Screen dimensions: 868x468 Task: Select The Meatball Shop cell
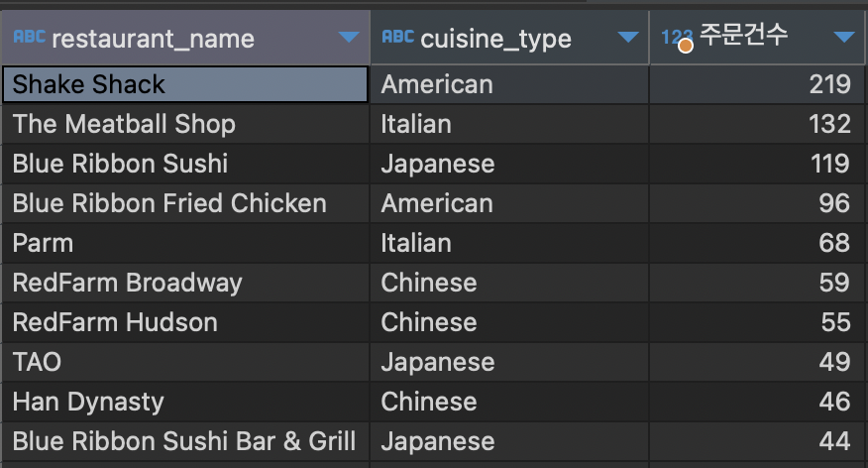coord(185,124)
